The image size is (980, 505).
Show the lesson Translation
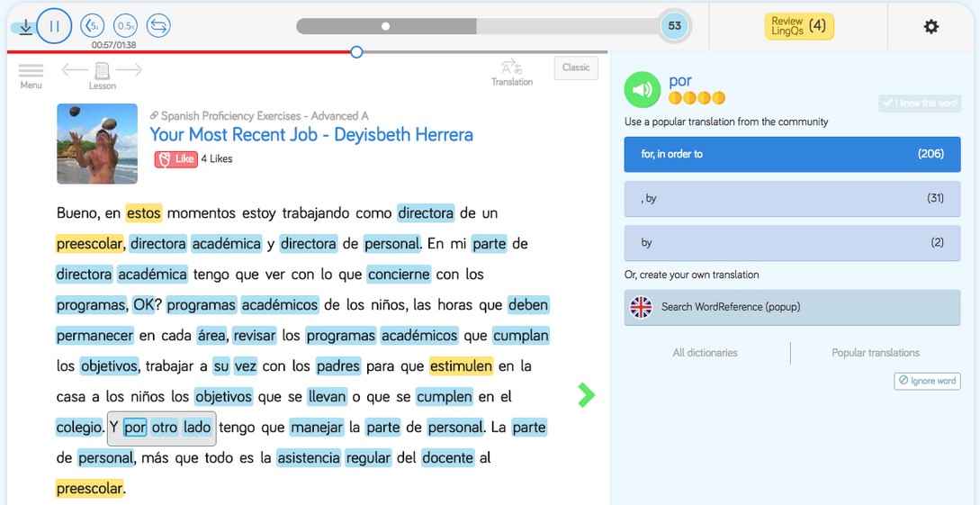(x=511, y=72)
